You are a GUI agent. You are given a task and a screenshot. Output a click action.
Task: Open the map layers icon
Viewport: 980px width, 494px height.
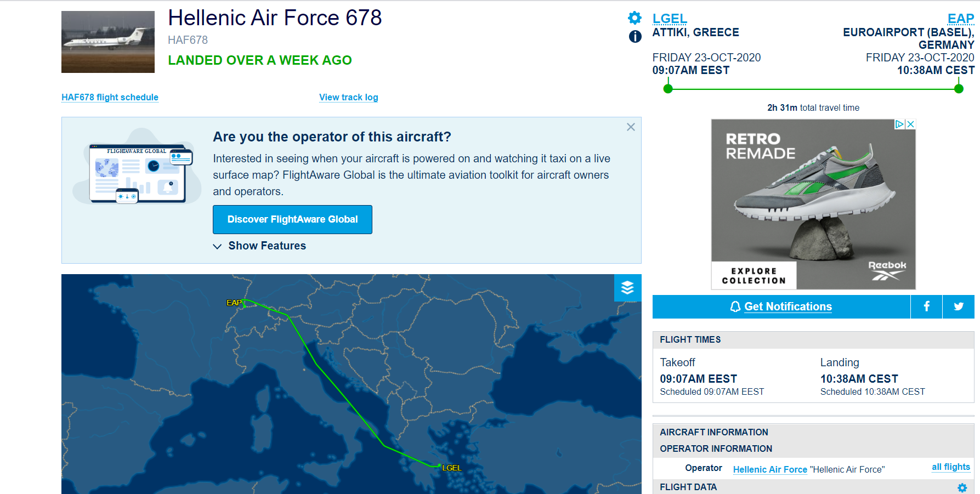pyautogui.click(x=627, y=287)
